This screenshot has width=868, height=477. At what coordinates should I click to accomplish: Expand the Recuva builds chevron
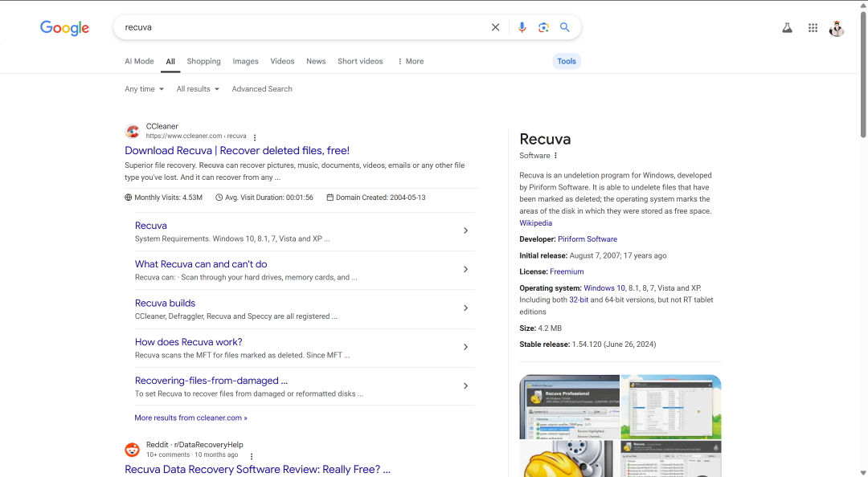point(465,308)
